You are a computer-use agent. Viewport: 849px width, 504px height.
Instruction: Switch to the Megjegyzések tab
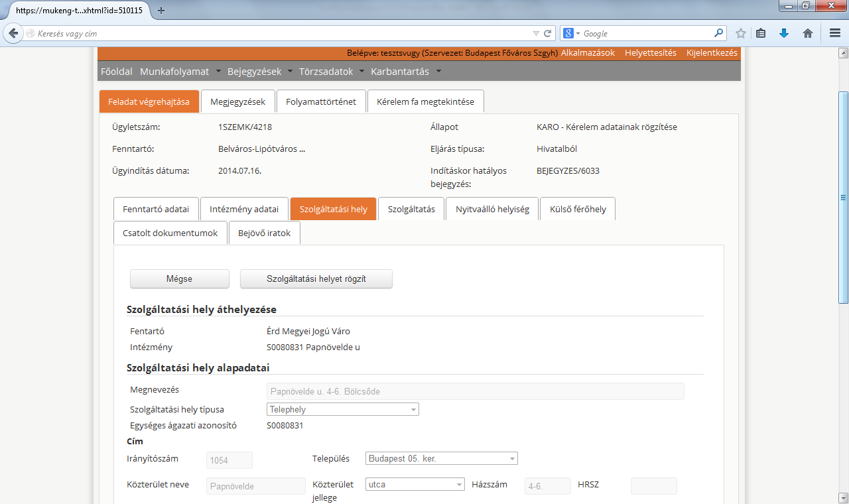[237, 101]
